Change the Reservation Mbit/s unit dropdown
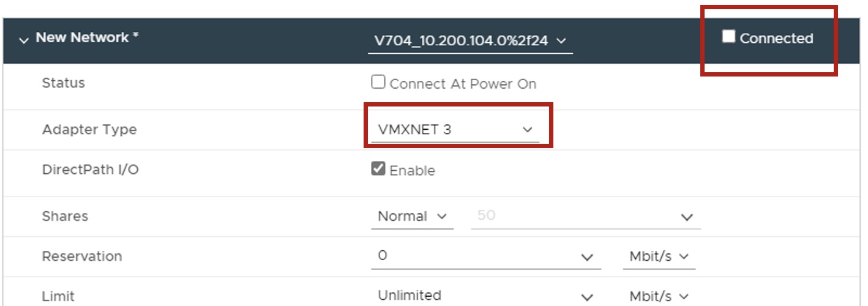Screen dimensions: 868x306 659,256
